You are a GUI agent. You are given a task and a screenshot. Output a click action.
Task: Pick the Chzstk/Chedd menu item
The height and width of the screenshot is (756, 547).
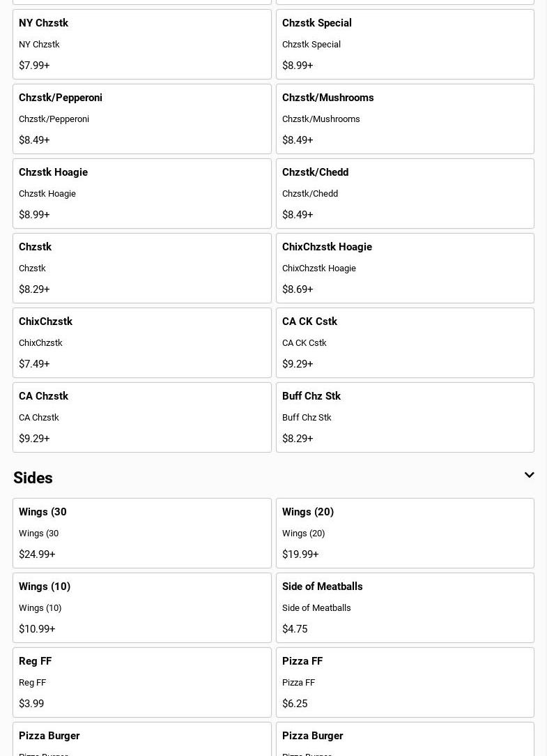(x=405, y=193)
